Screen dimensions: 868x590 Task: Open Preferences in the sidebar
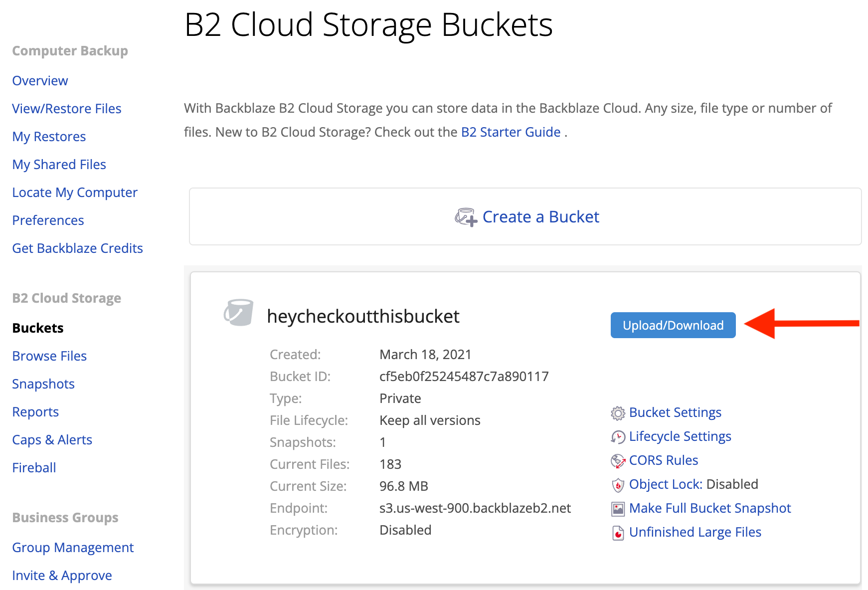click(x=48, y=220)
